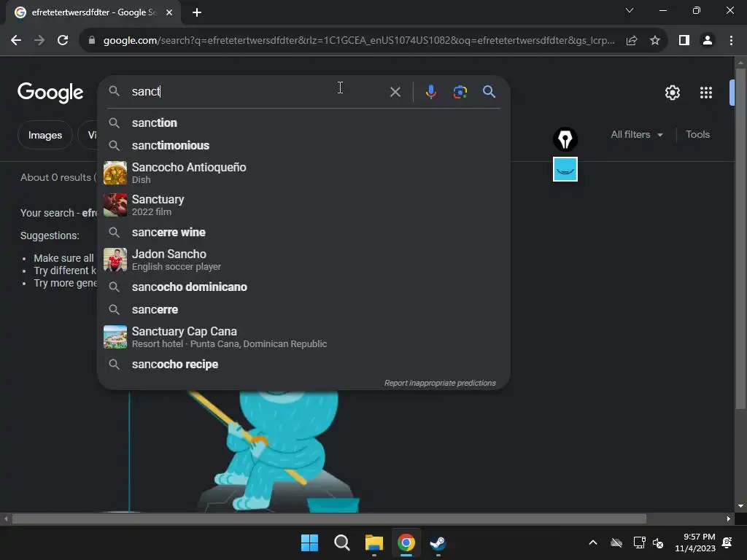Screen dimensions: 747x560
Task: Open the tab search dropdown arrow
Action: (x=630, y=10)
